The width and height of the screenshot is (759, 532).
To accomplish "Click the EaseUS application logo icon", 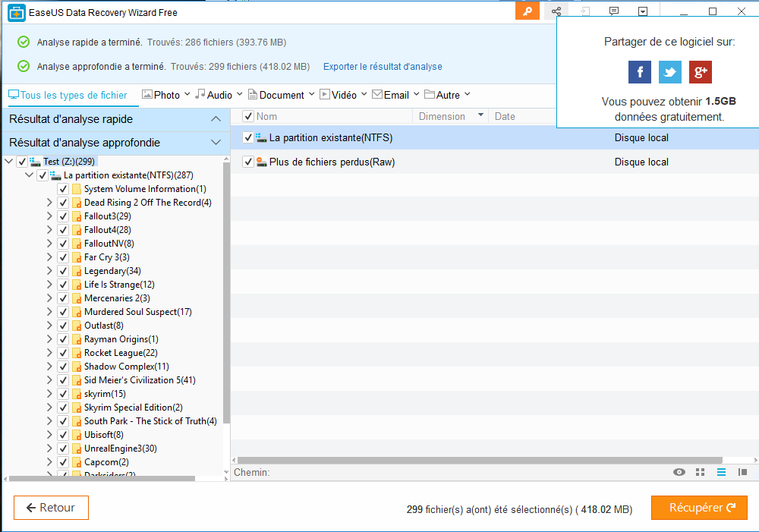I will point(17,13).
